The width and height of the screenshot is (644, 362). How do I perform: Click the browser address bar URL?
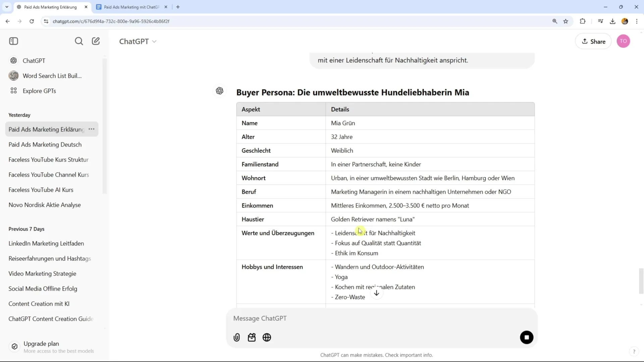pos(111,21)
